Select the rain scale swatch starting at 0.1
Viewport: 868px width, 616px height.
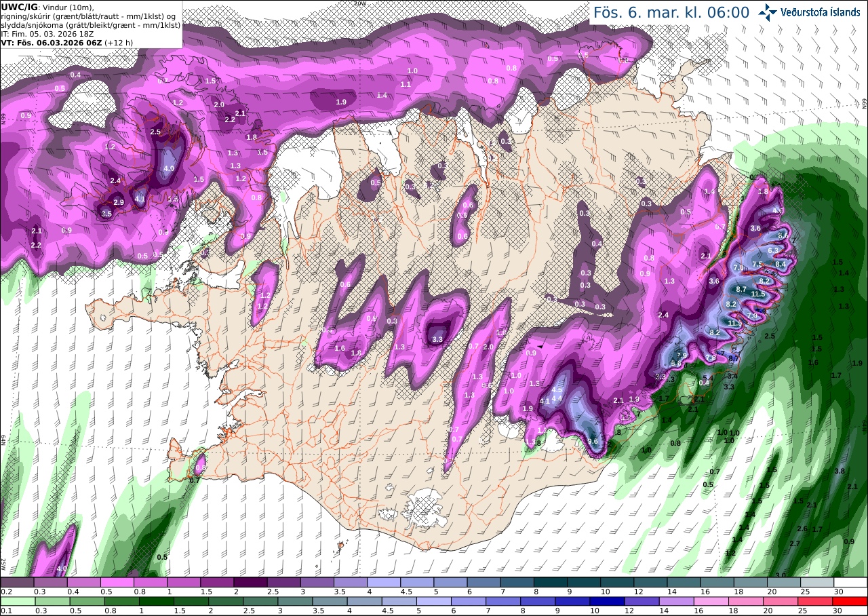point(17,601)
